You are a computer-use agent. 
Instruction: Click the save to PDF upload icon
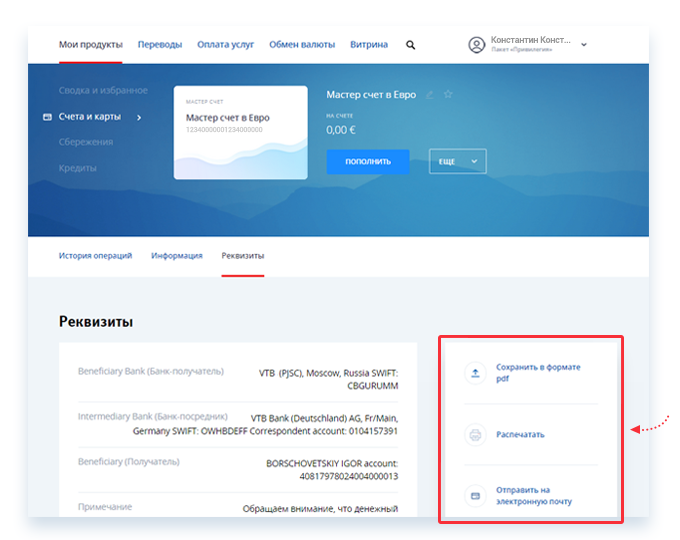(x=476, y=373)
